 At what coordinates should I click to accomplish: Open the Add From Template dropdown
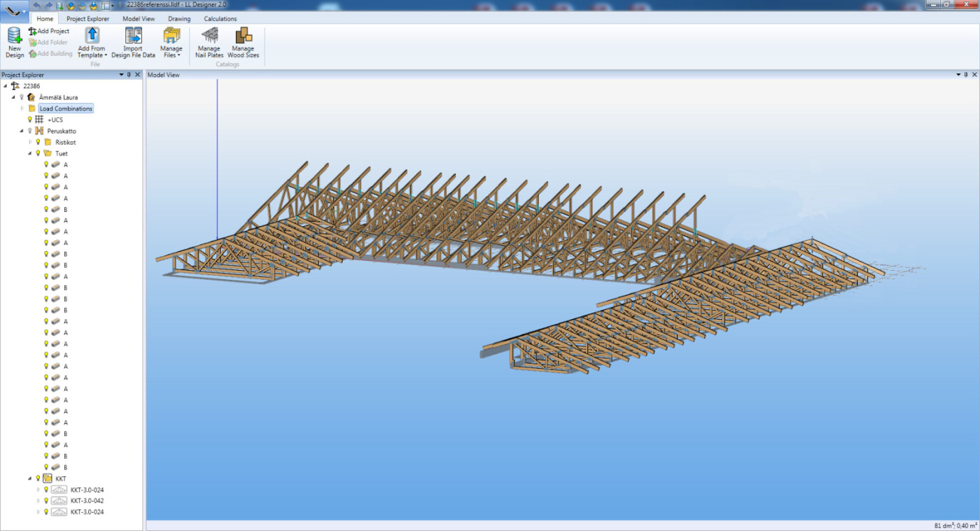click(x=92, y=55)
